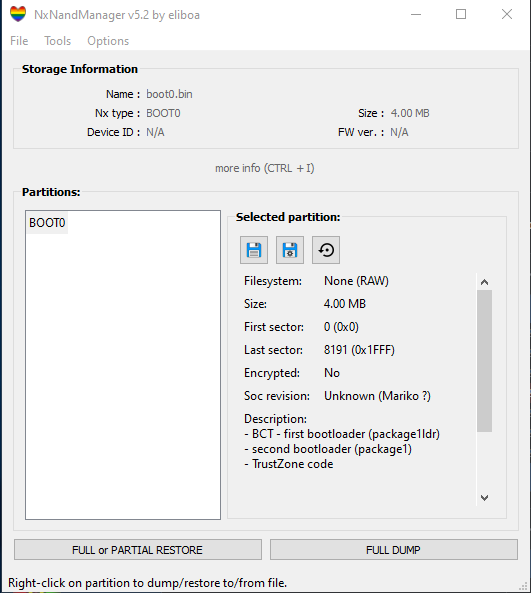The height and width of the screenshot is (593, 531).
Task: Click the scroll up arrow in partition details
Action: point(484,282)
